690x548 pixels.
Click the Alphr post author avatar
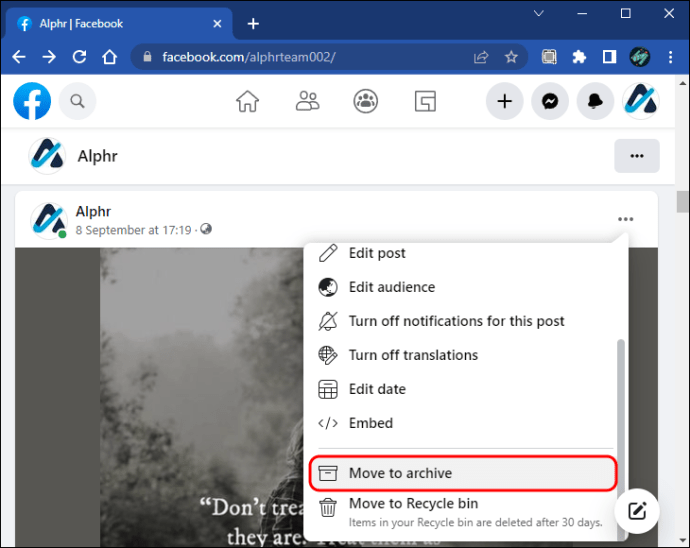click(49, 221)
